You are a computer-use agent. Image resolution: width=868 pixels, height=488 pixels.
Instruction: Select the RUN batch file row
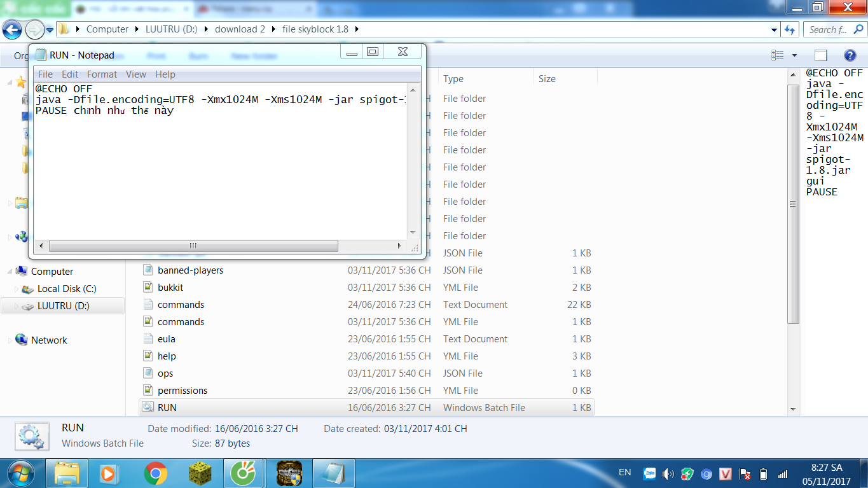click(367, 407)
